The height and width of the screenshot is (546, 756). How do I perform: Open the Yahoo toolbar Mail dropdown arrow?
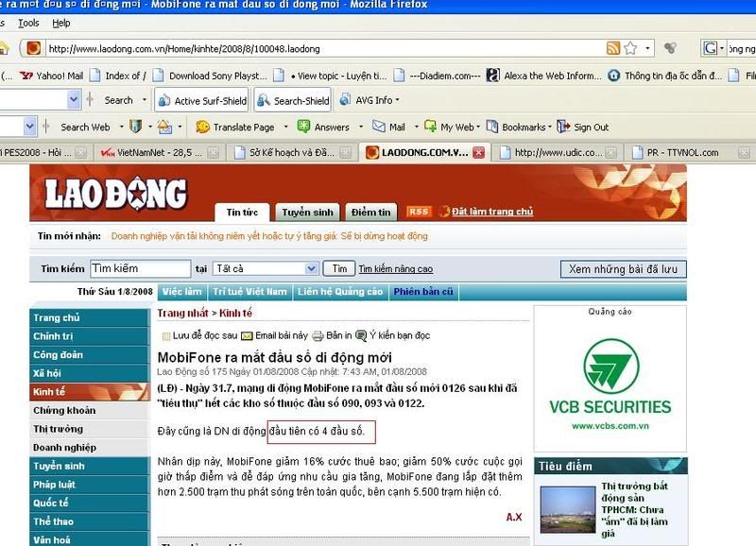(416, 128)
